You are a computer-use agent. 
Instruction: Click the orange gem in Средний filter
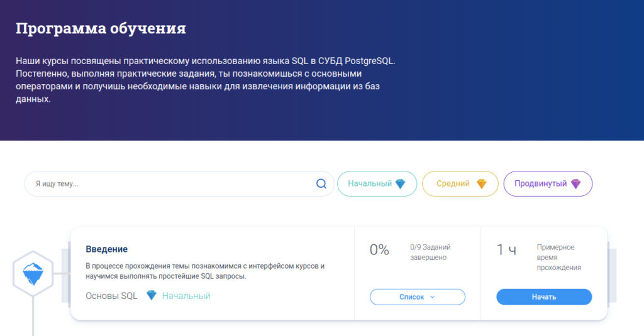tap(481, 184)
